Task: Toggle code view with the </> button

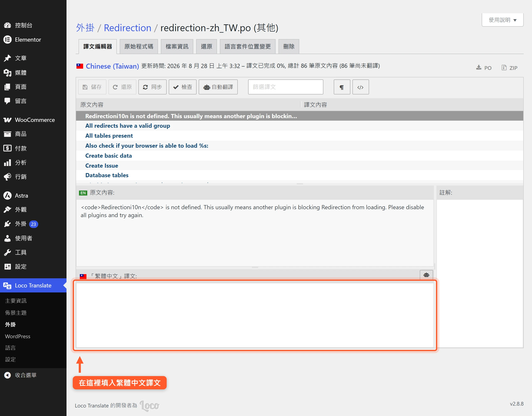Action: tap(361, 87)
